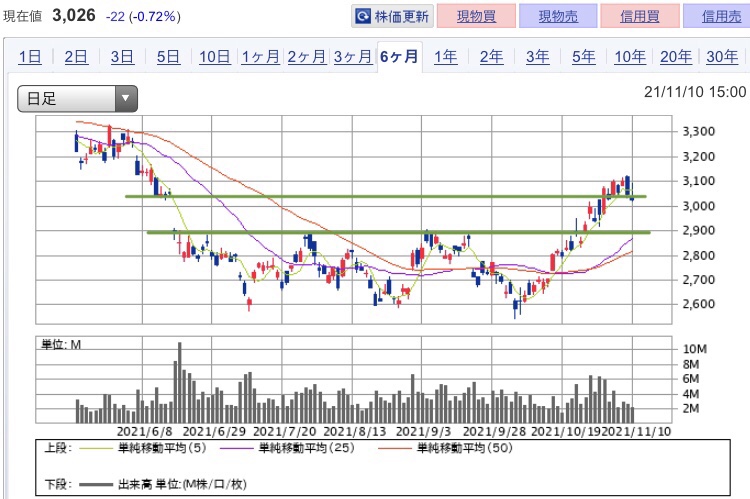Click the 現物買 button
This screenshot has height=499, width=750.
(x=476, y=16)
